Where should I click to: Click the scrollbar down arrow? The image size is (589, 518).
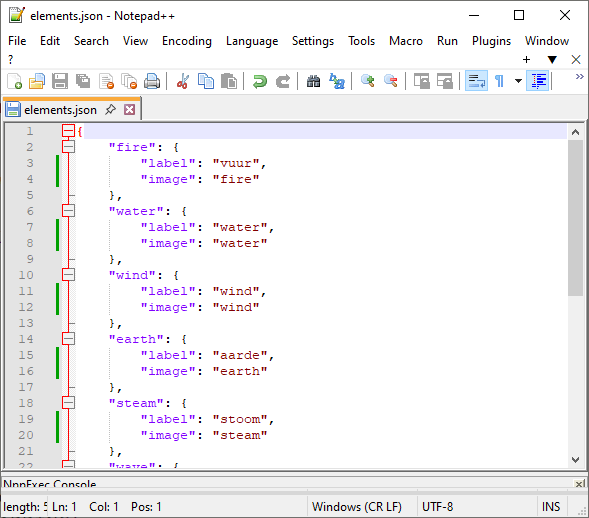[575, 459]
